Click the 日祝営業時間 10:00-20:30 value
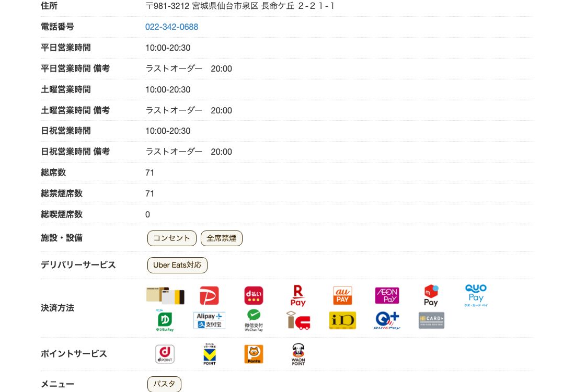 pyautogui.click(x=168, y=131)
